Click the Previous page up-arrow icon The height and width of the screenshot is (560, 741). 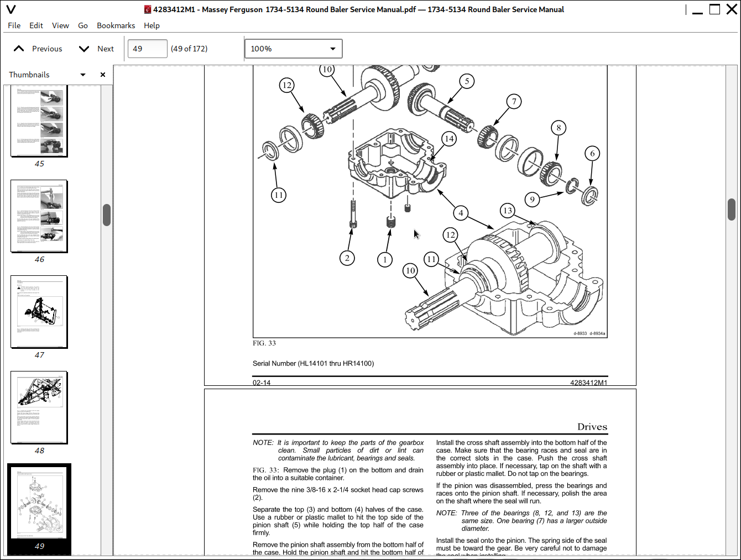(19, 49)
